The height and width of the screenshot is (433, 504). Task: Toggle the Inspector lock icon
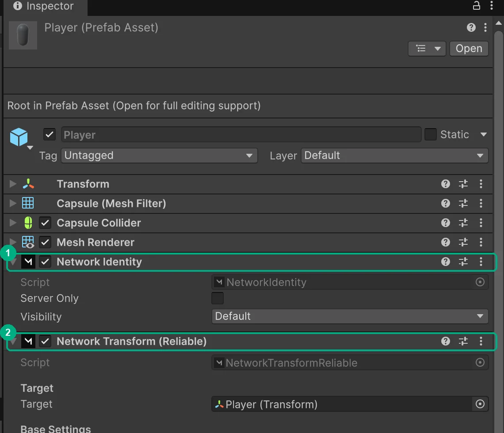click(476, 5)
